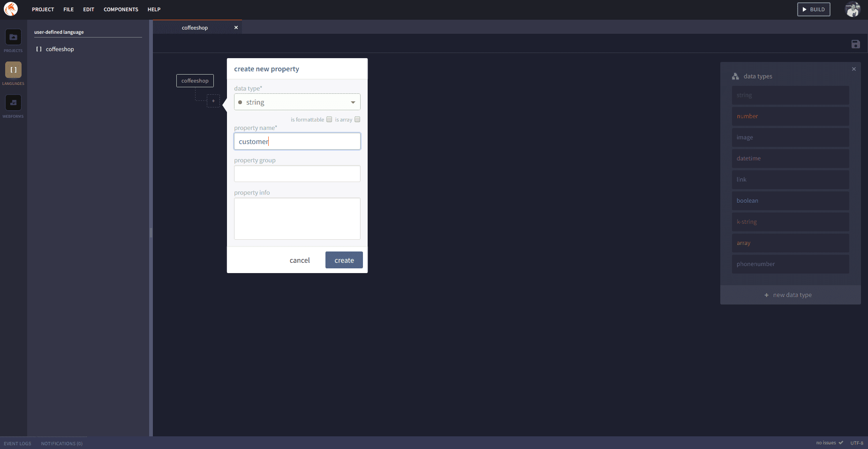868x449 pixels.
Task: Open the Project menu
Action: (x=43, y=9)
